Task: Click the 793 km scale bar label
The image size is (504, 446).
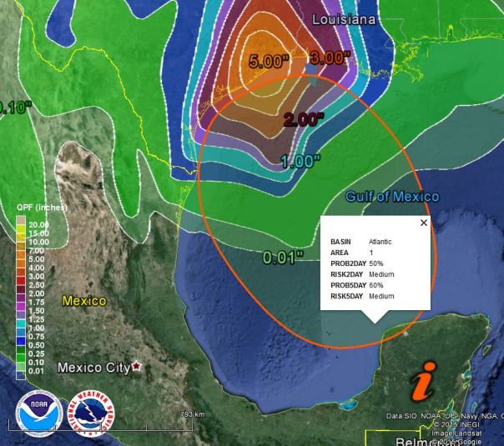Action: click(193, 414)
